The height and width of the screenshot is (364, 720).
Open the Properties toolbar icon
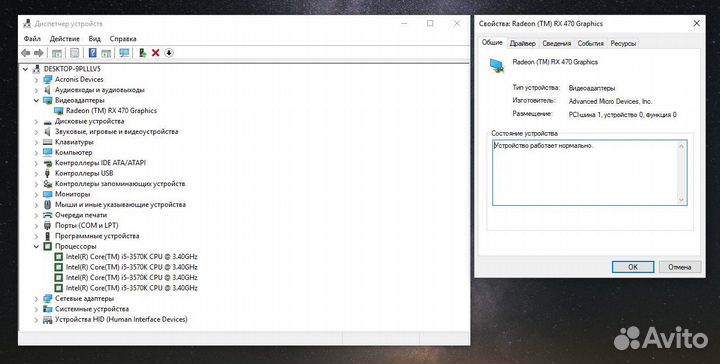[x=74, y=53]
